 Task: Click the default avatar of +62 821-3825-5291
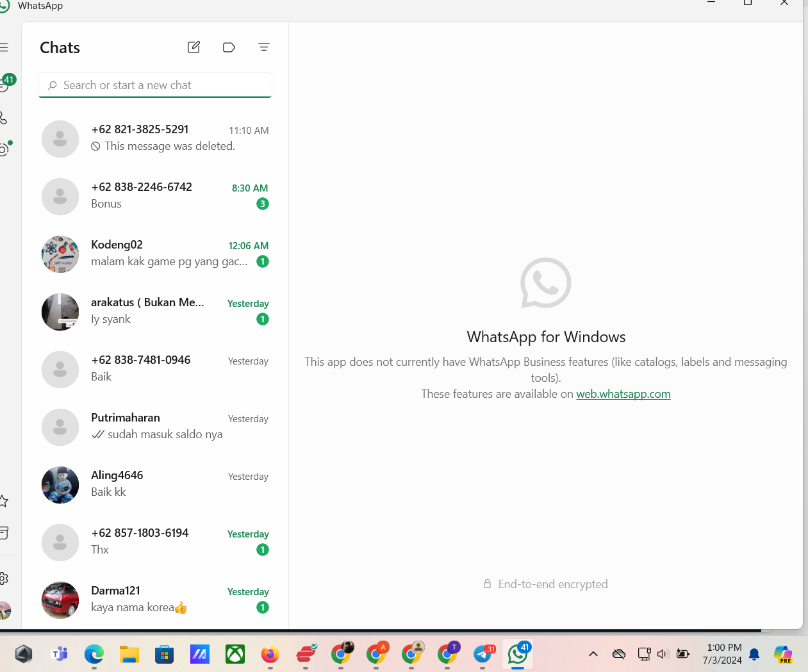[60, 139]
